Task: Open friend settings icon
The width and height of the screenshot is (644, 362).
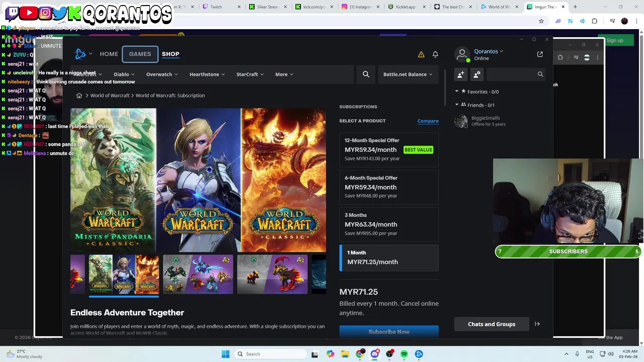Action: coord(477,74)
